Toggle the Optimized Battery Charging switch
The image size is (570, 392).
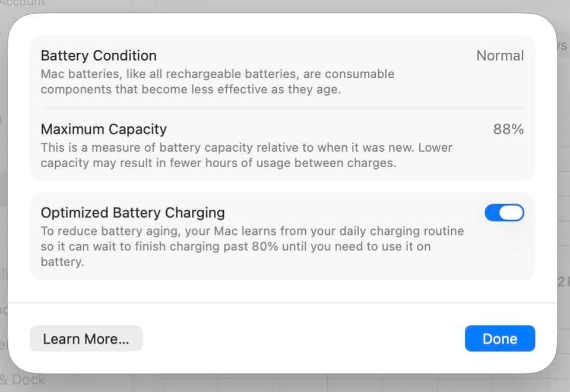point(504,213)
